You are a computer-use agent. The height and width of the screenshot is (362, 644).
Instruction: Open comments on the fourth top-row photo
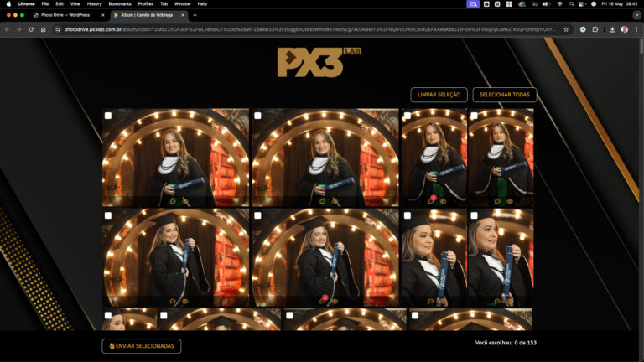click(x=497, y=201)
